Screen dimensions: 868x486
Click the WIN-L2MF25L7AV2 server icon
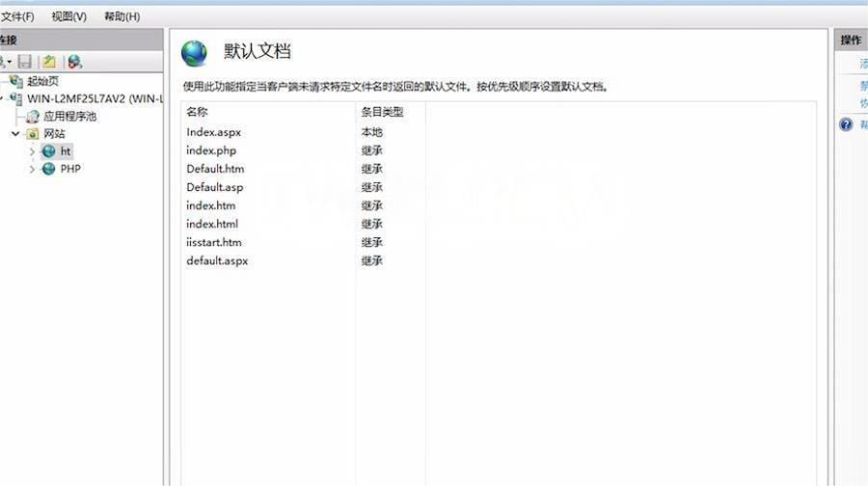click(x=16, y=98)
